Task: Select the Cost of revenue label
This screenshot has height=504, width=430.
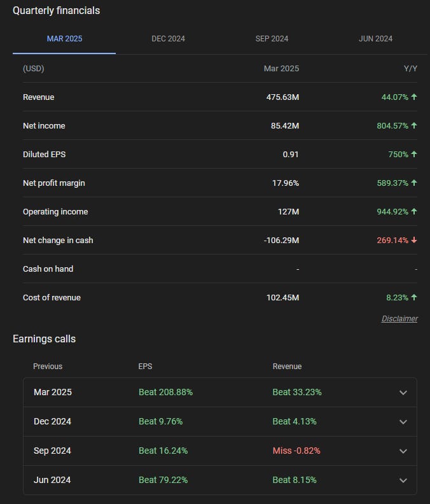Action: [x=52, y=297]
